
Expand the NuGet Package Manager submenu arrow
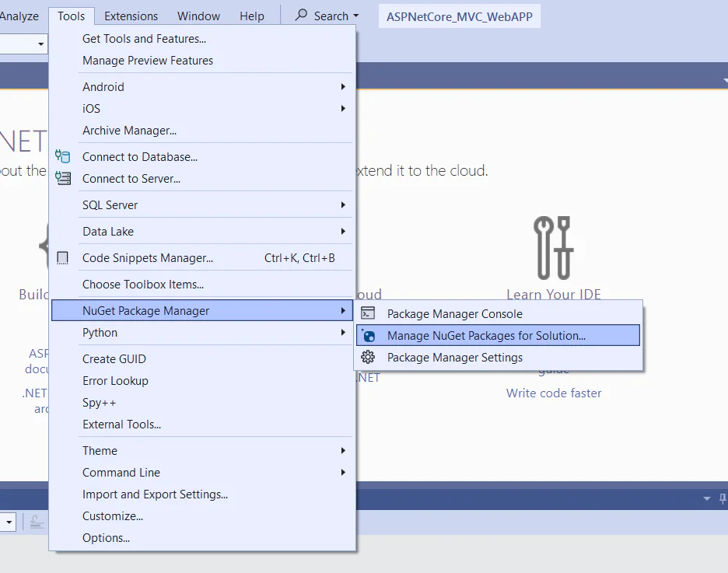coord(343,310)
